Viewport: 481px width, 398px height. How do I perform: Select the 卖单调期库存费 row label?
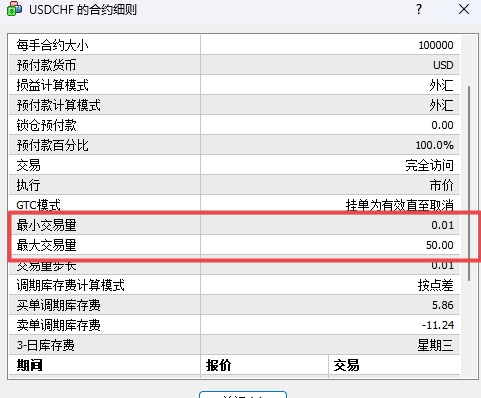click(58, 325)
